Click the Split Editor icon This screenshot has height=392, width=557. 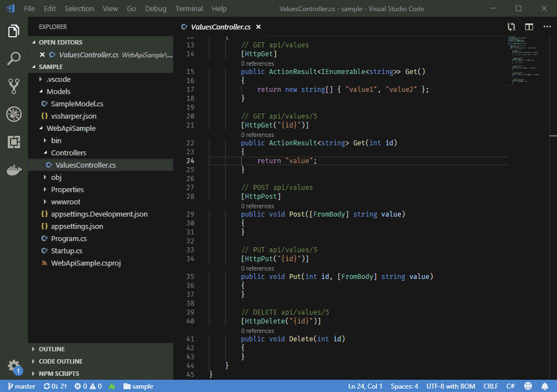tap(529, 27)
